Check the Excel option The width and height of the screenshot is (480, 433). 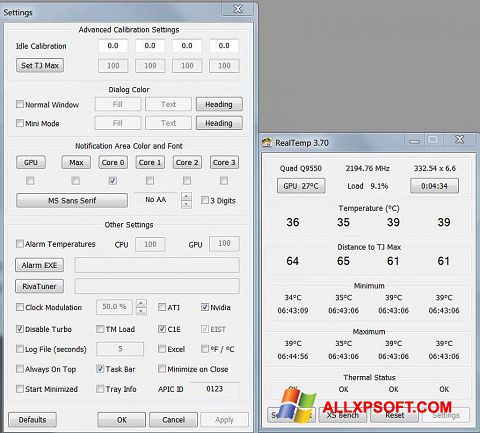click(x=162, y=349)
